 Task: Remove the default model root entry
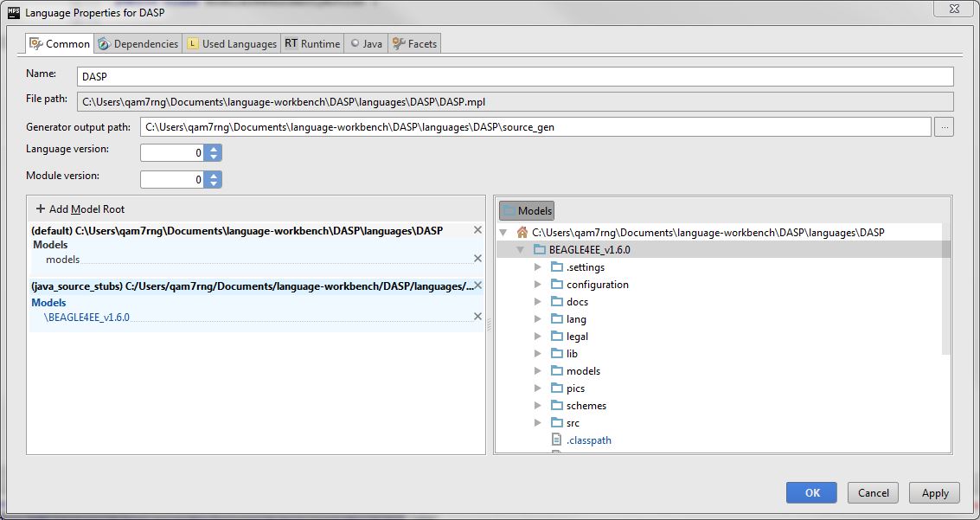coord(477,230)
